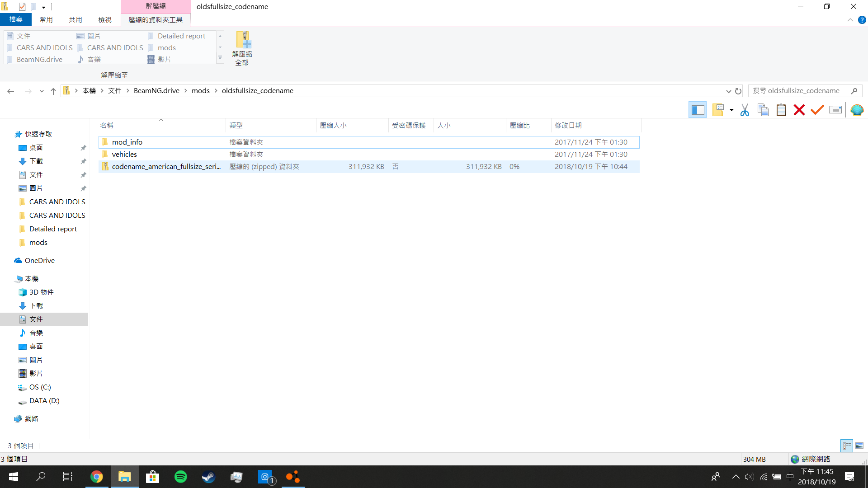868x488 pixels.
Task: Select 音樂 in the navigation pane
Action: [x=36, y=333]
